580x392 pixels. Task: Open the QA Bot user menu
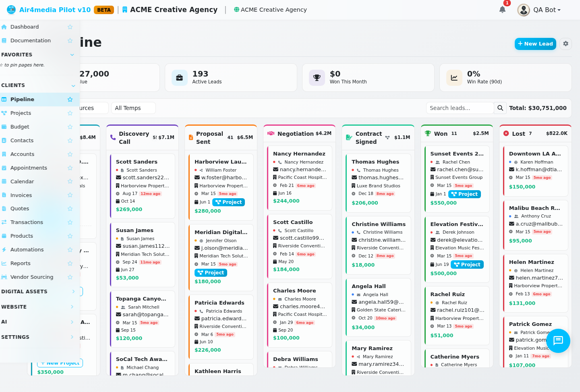[539, 10]
